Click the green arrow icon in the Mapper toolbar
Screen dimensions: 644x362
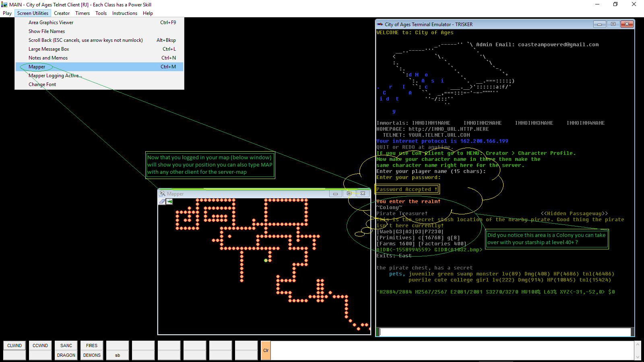(x=169, y=202)
